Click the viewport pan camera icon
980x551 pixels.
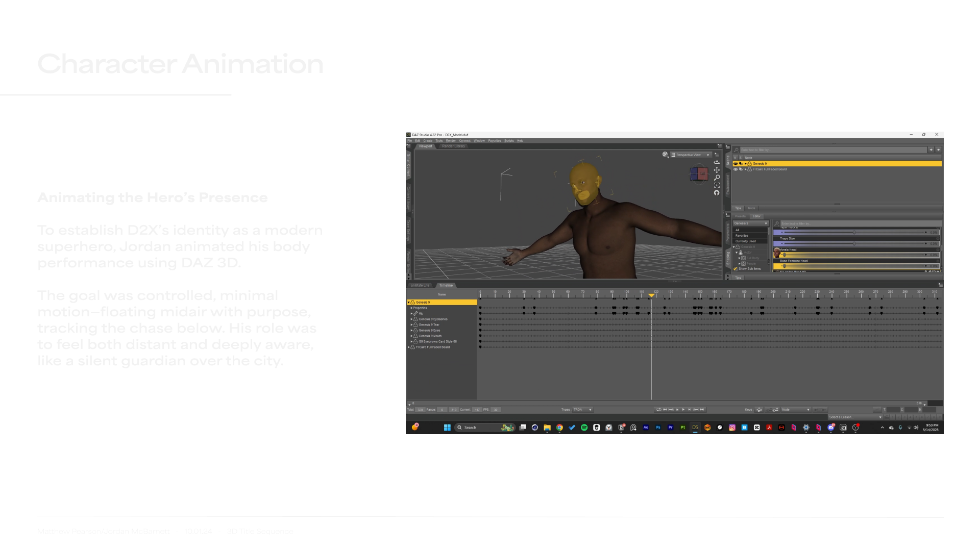[x=717, y=170]
